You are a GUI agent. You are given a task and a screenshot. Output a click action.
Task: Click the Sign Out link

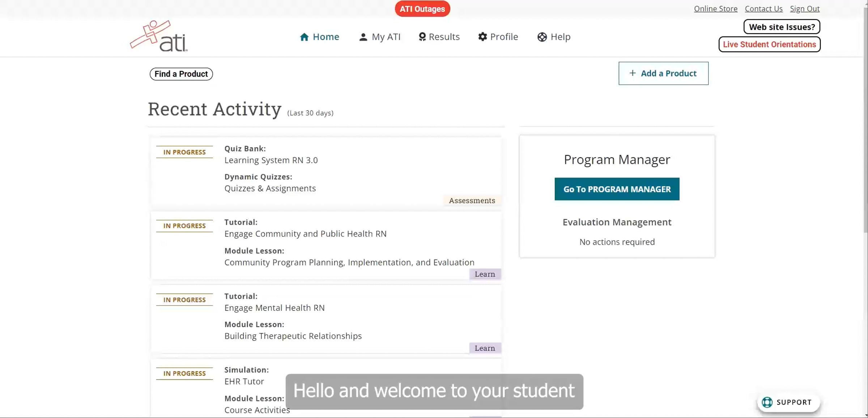[805, 9]
